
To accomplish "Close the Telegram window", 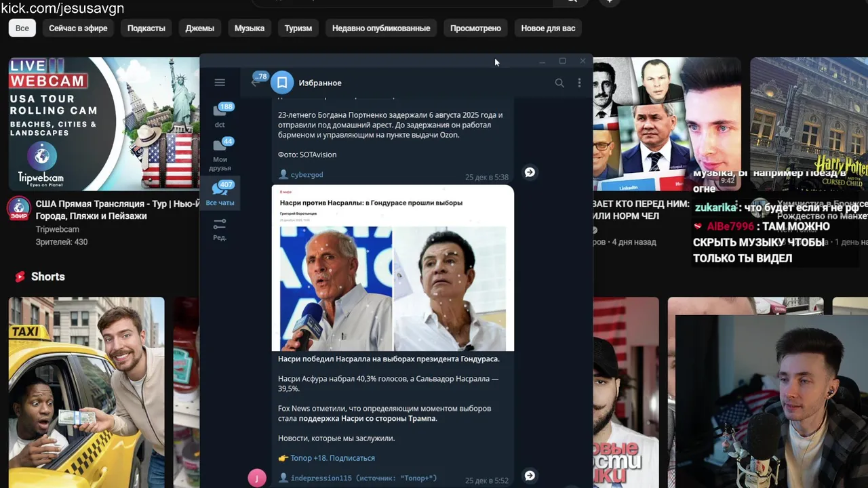I will tap(583, 61).
